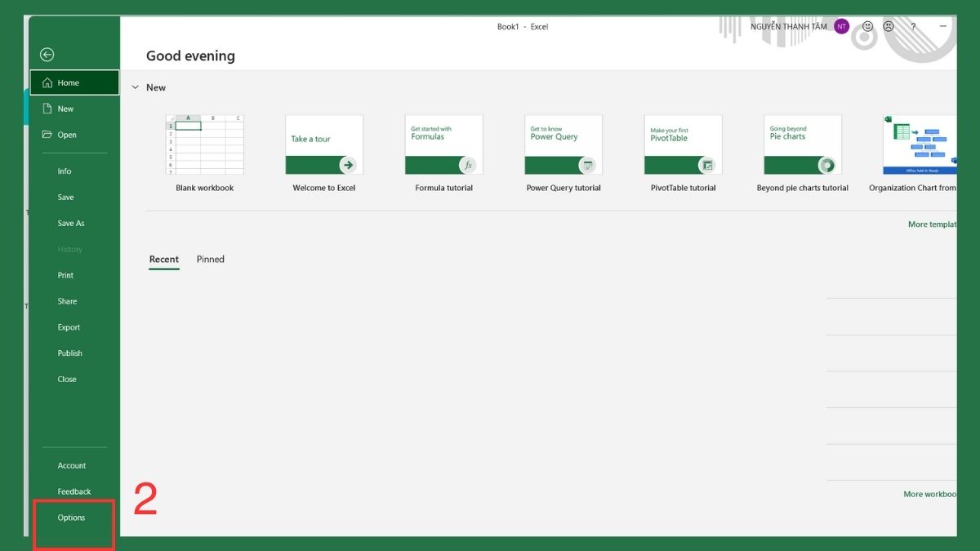Image resolution: width=980 pixels, height=551 pixels.
Task: Open the Blank workbook thumbnail
Action: [x=204, y=144]
